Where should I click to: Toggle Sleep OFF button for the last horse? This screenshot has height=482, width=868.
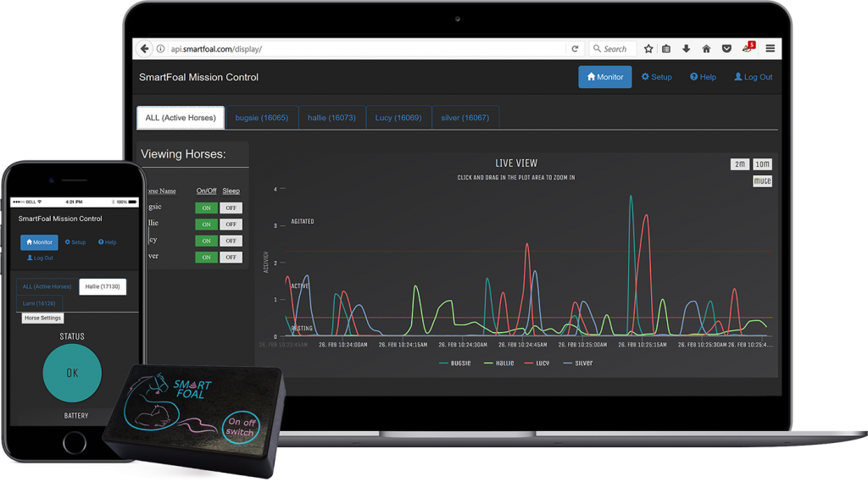pyautogui.click(x=231, y=258)
